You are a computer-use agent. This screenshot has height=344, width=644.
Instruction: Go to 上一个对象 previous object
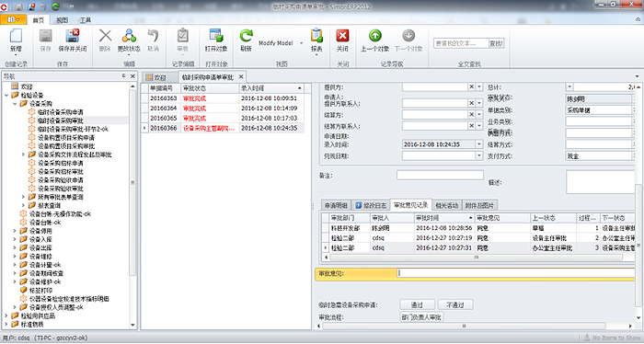pyautogui.click(x=375, y=36)
